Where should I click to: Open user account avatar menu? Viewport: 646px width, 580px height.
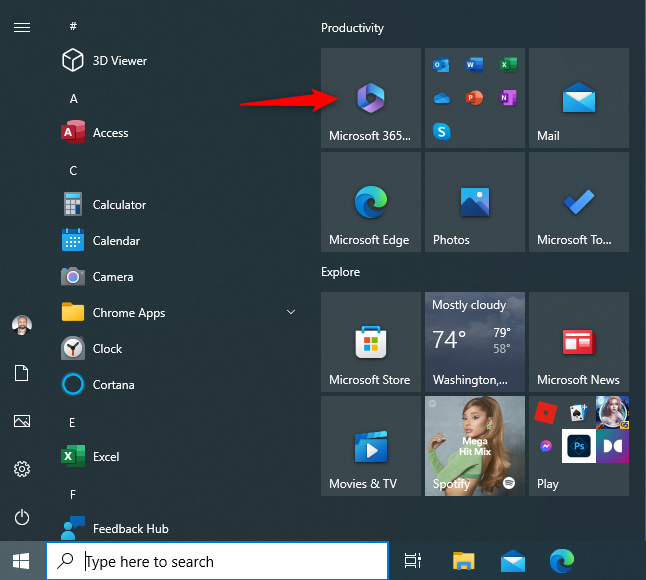(x=22, y=325)
